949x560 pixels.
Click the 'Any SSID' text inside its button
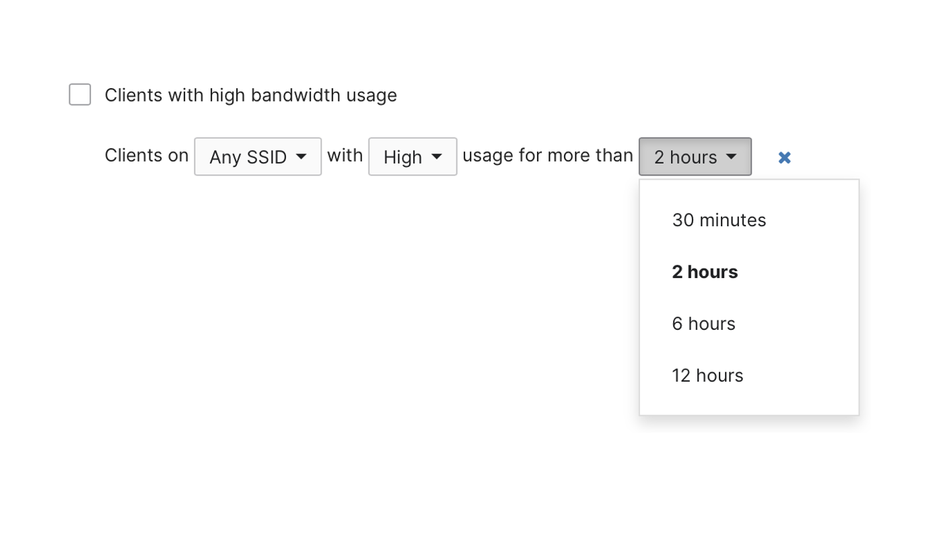point(248,157)
